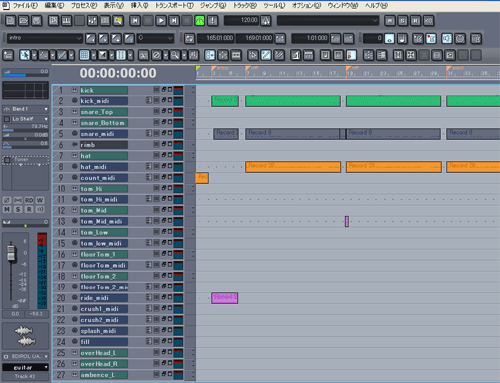Toggle the Snap to Grid icon
Screen dimensions: 500x383
tap(84, 55)
